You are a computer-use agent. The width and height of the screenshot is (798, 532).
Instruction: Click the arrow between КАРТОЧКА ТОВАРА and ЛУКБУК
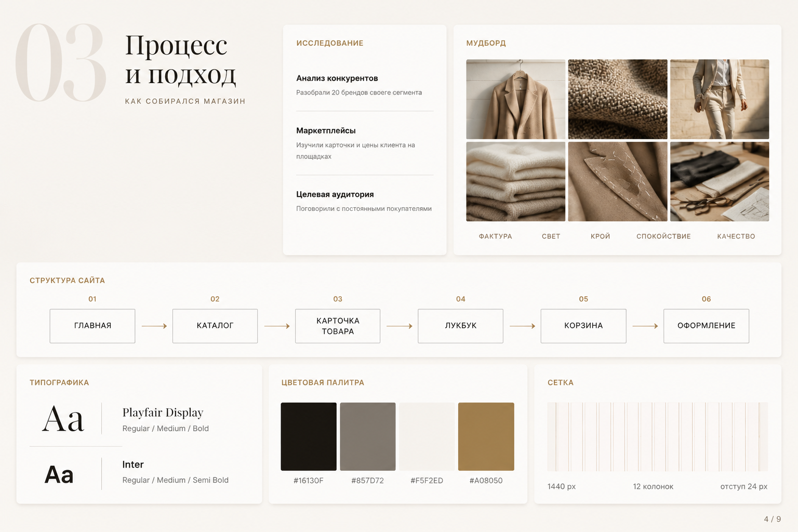coord(400,326)
